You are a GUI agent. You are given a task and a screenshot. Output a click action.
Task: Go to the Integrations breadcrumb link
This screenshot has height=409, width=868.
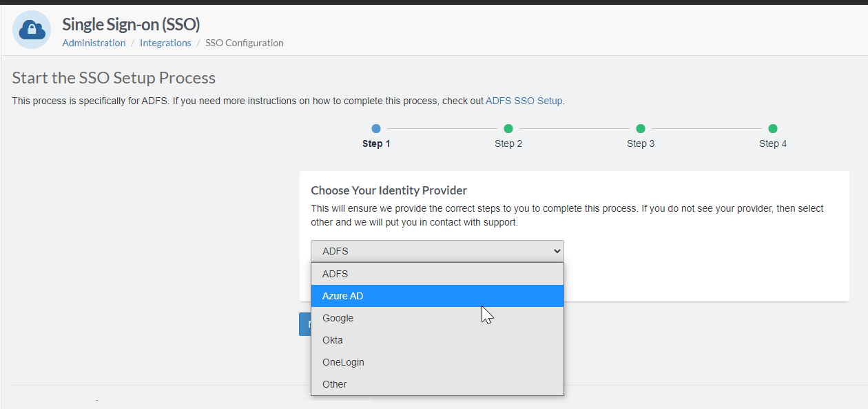pyautogui.click(x=165, y=43)
